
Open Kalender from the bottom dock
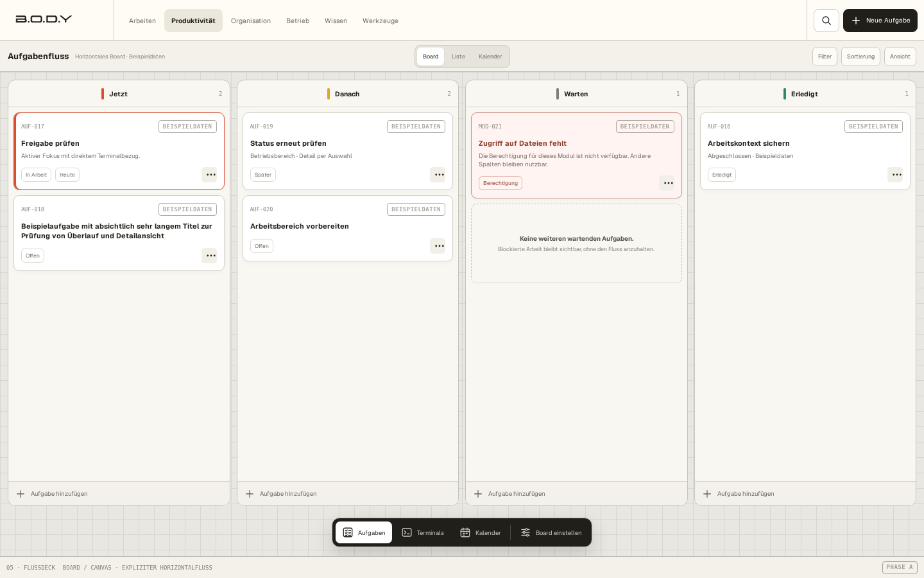tap(480, 532)
